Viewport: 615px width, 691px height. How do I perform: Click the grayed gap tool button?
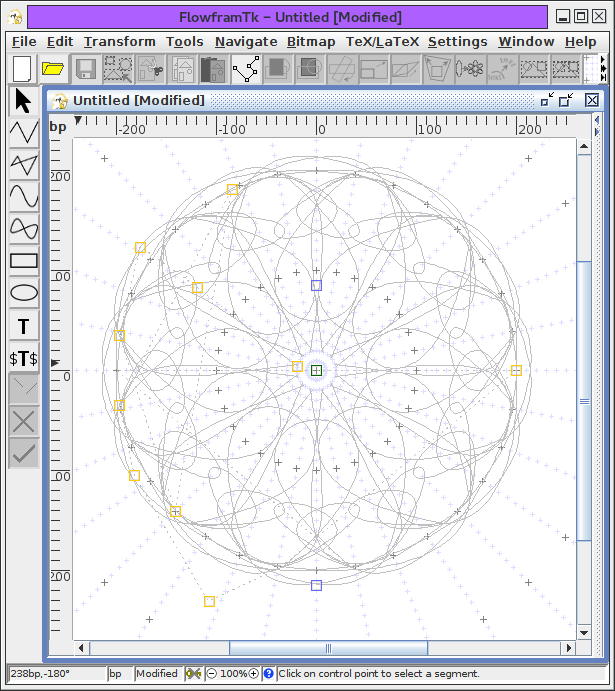coord(24,389)
